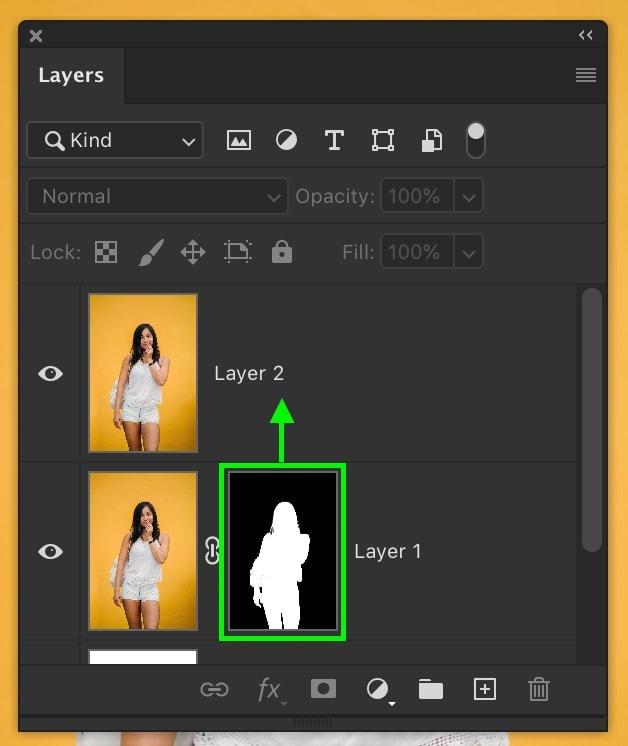Open the Kind filter dropdown
The height and width of the screenshot is (746, 628).
115,140
